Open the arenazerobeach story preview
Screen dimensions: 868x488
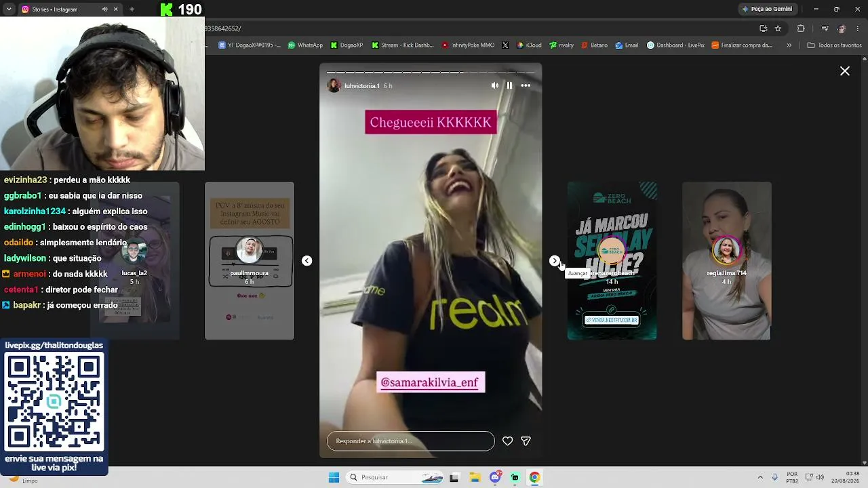(x=612, y=261)
